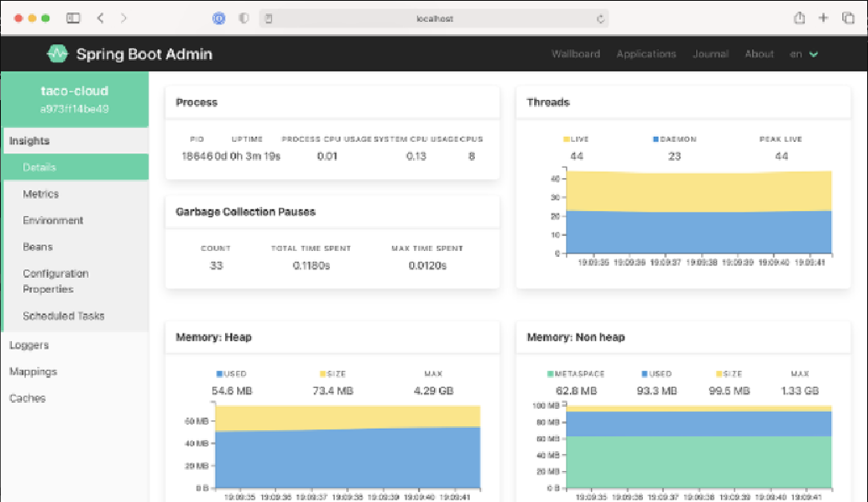Click the localhost address bar
This screenshot has height=502, width=868.
[435, 19]
